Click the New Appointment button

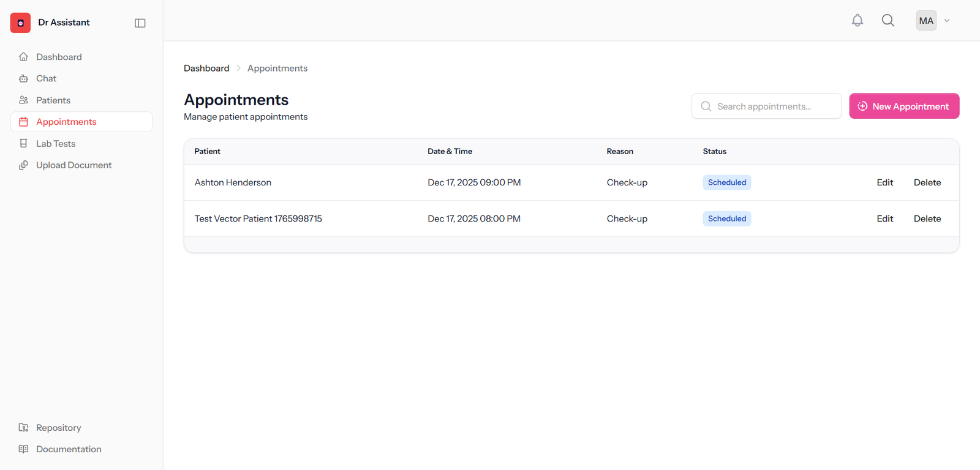click(904, 106)
